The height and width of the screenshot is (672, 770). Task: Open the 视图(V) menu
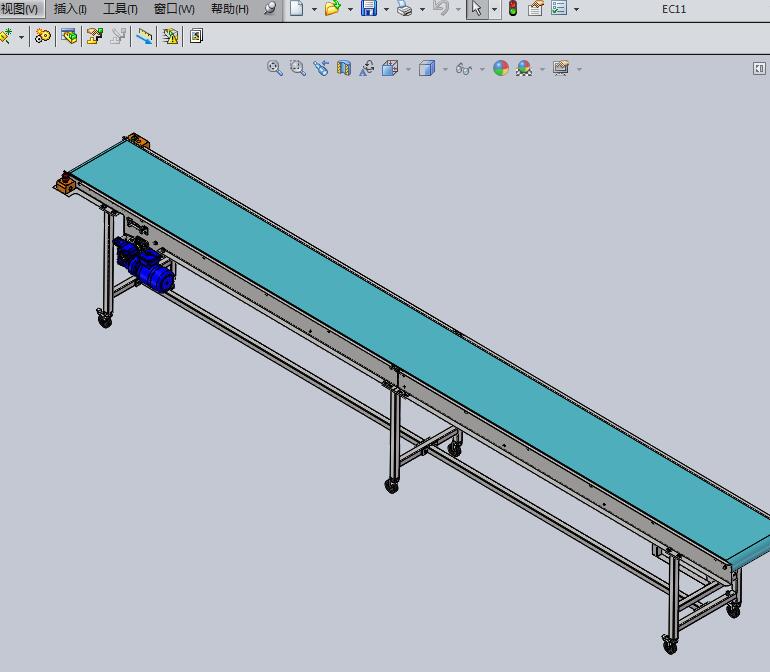pyautogui.click(x=19, y=9)
